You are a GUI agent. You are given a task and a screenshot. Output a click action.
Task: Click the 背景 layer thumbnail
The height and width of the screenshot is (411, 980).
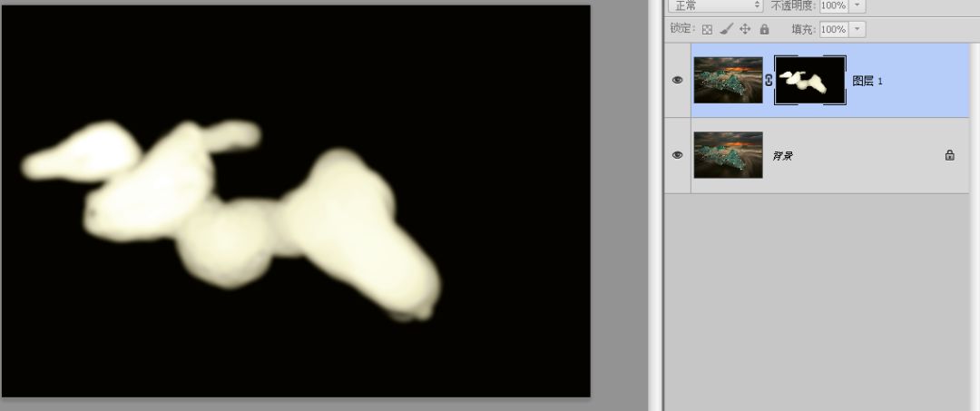(x=728, y=155)
